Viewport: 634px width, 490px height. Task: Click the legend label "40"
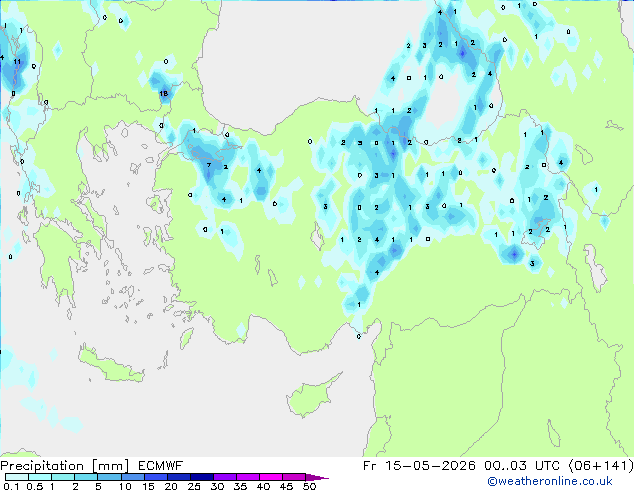[x=263, y=486]
